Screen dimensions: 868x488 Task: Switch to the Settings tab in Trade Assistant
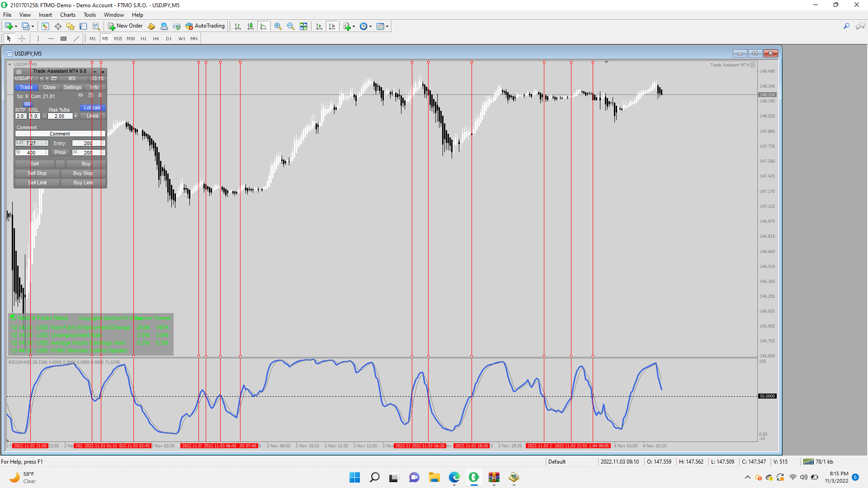coord(72,88)
